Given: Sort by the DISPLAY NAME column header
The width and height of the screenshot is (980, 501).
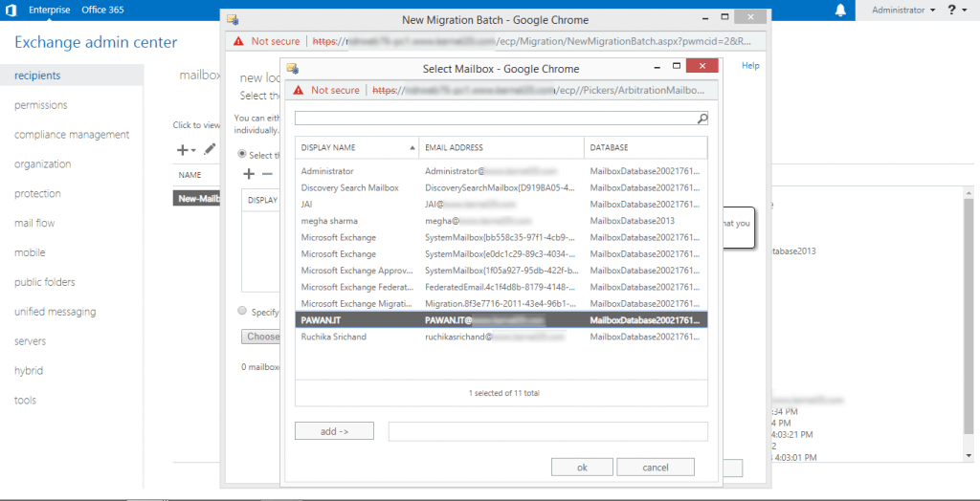Looking at the screenshot, I should 357,148.
